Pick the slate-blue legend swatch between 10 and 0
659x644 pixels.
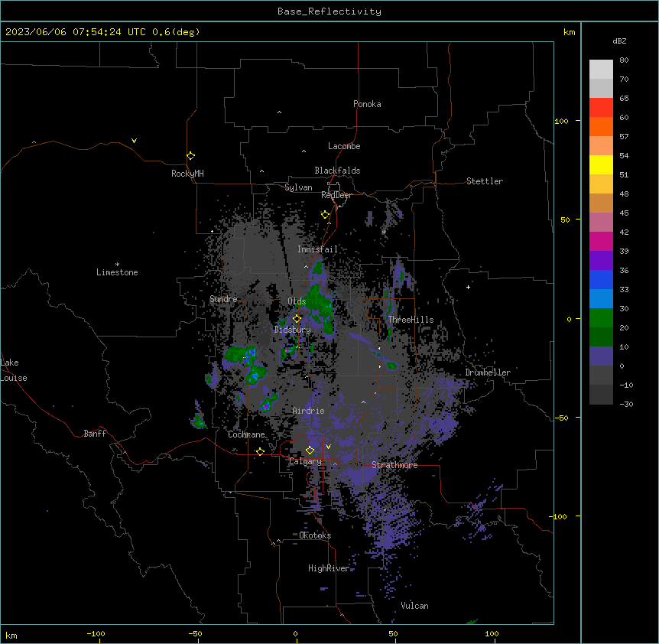click(x=601, y=356)
